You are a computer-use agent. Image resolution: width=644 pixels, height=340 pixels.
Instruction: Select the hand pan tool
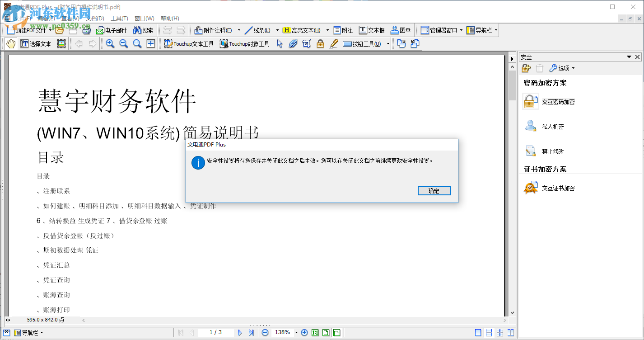coord(10,43)
